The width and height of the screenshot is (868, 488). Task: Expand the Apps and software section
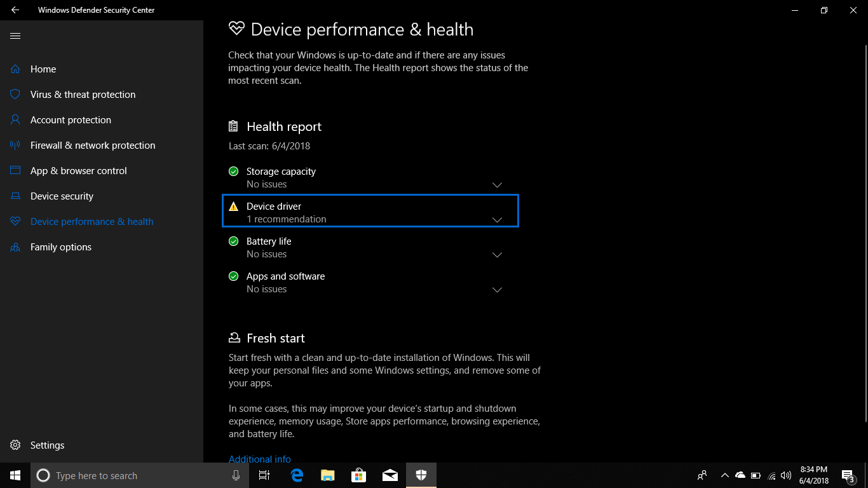point(498,290)
